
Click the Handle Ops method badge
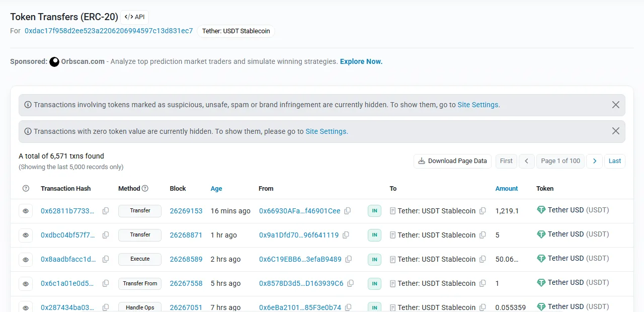click(x=140, y=306)
